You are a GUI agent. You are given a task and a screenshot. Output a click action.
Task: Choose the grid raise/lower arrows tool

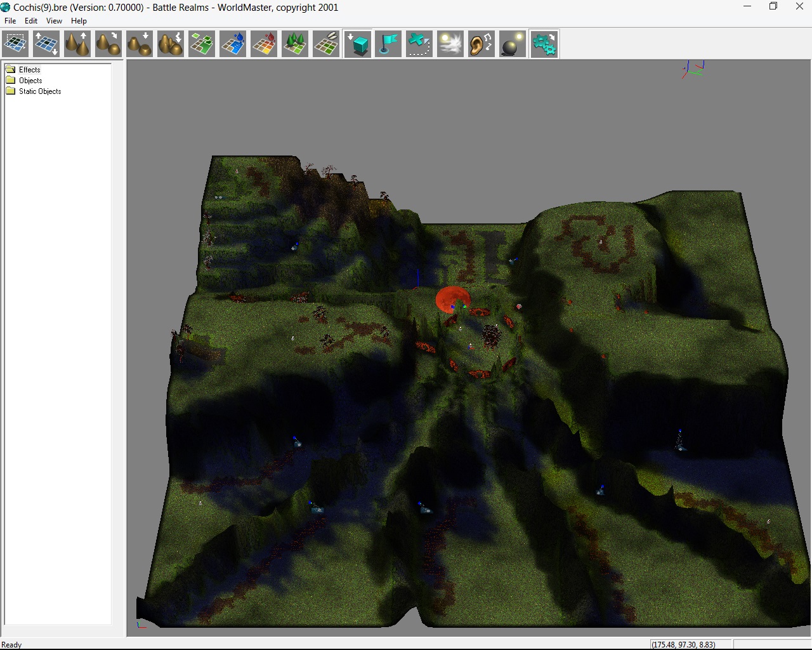[46, 44]
